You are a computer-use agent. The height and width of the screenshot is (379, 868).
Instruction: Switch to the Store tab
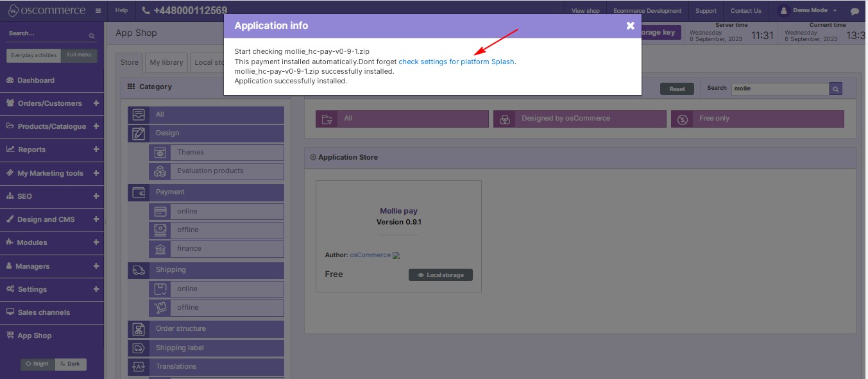click(x=130, y=62)
